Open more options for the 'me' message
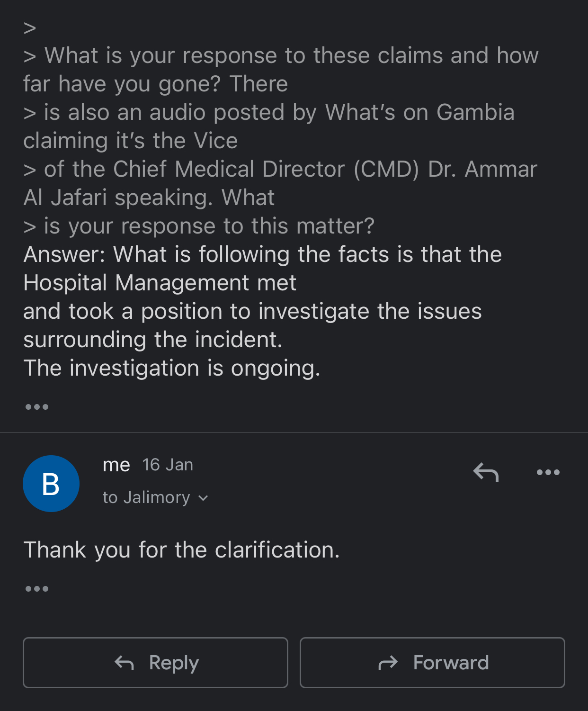Image resolution: width=588 pixels, height=711 pixels. click(x=548, y=472)
